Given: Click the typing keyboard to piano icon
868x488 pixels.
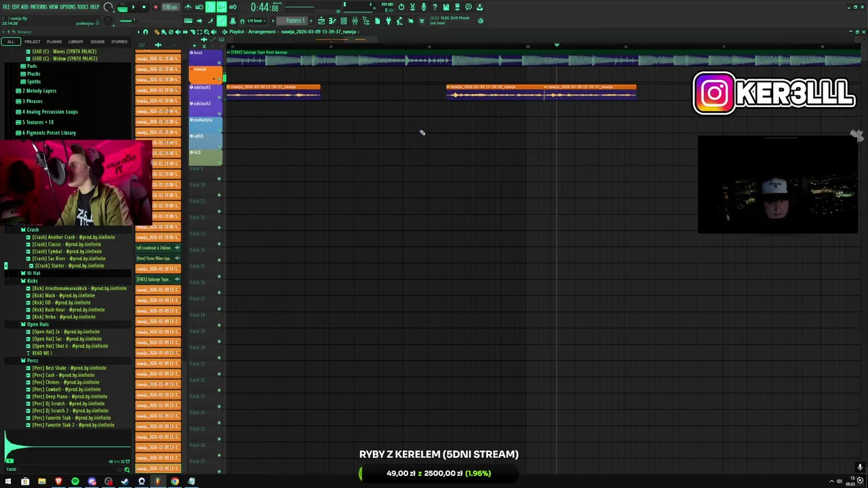Looking at the screenshot, I should coord(188,21).
